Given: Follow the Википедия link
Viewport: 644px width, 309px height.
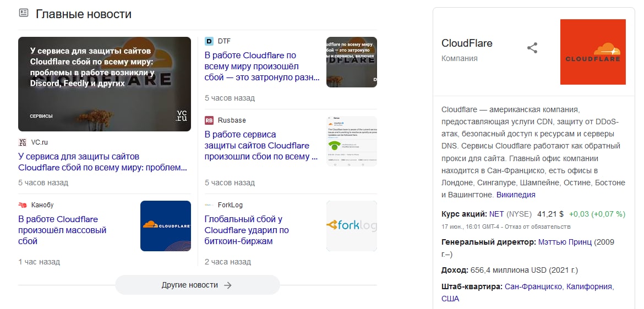Looking at the screenshot, I should (516, 195).
